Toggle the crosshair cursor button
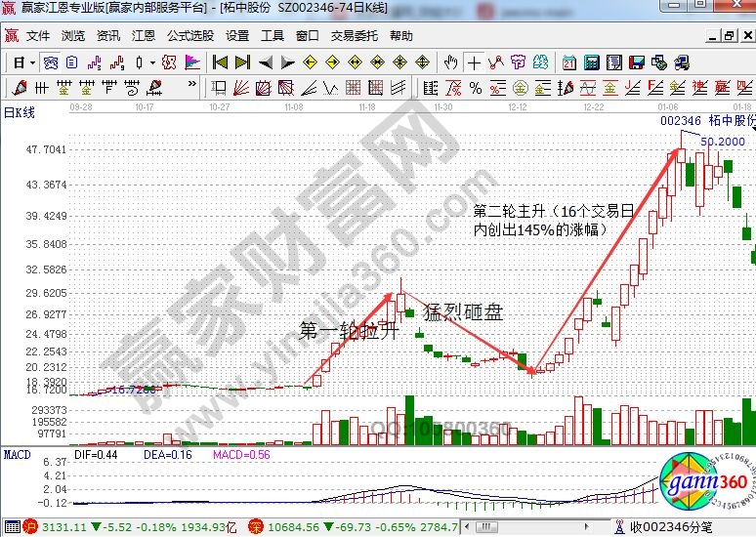 tap(474, 62)
